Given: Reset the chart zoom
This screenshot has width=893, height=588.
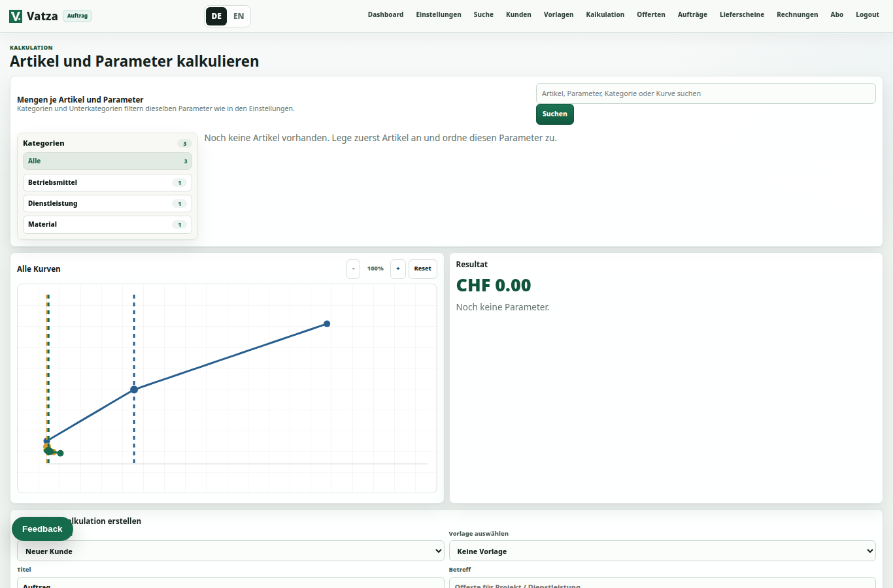Looking at the screenshot, I should tap(423, 269).
